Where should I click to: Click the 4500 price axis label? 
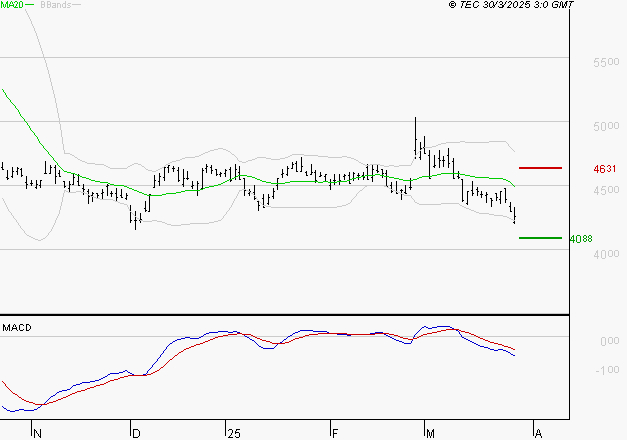(606, 190)
